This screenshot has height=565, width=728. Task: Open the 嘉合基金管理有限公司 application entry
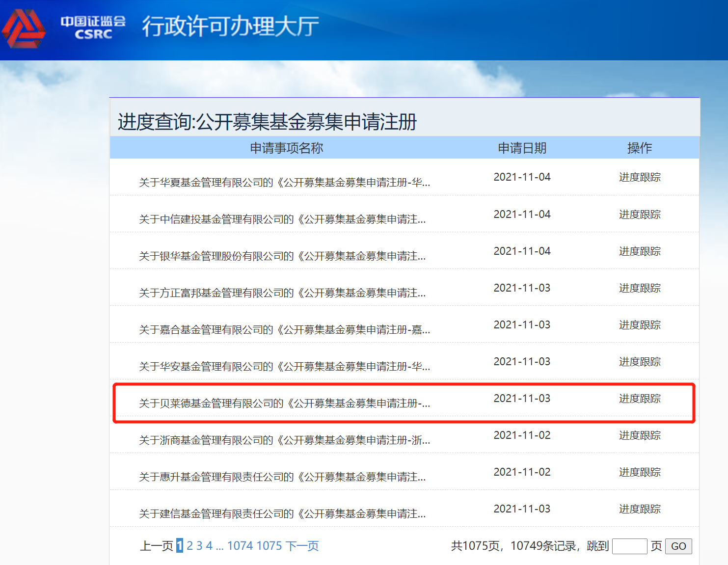[x=285, y=330]
